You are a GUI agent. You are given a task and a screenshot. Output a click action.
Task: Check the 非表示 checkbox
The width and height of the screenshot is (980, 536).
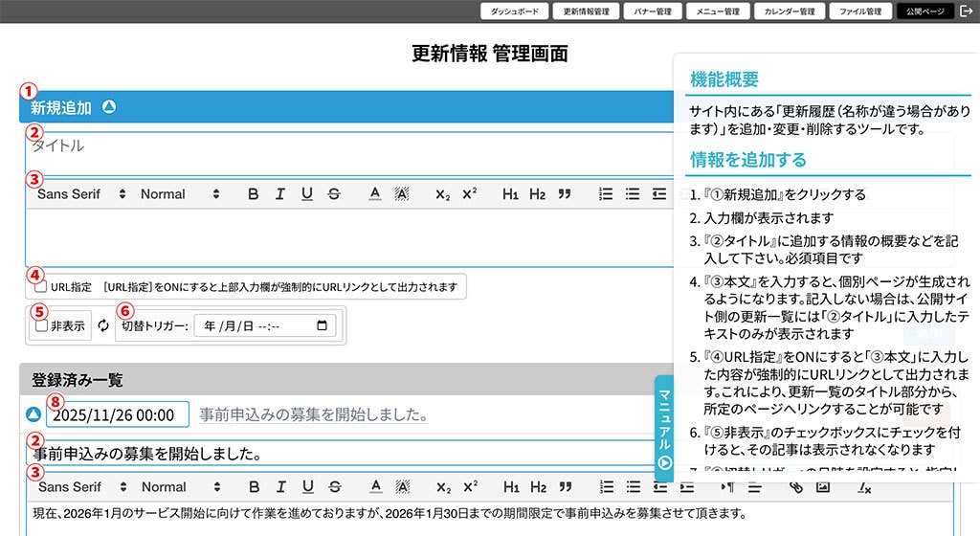[41, 325]
